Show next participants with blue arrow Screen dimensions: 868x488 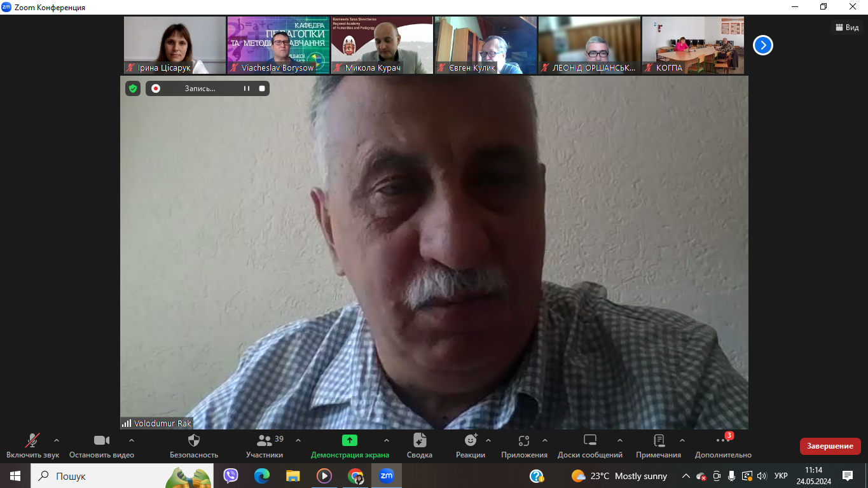click(762, 45)
